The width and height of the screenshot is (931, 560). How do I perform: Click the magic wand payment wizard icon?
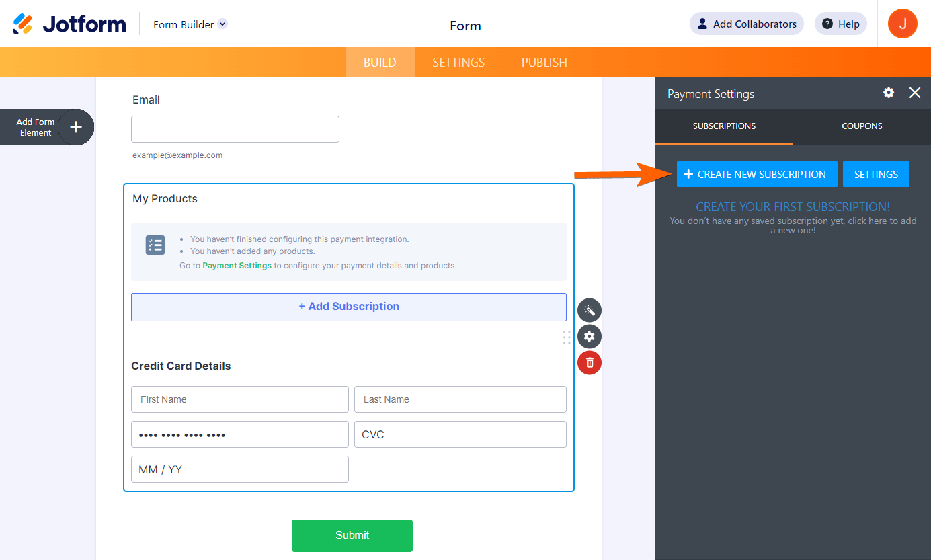point(590,311)
